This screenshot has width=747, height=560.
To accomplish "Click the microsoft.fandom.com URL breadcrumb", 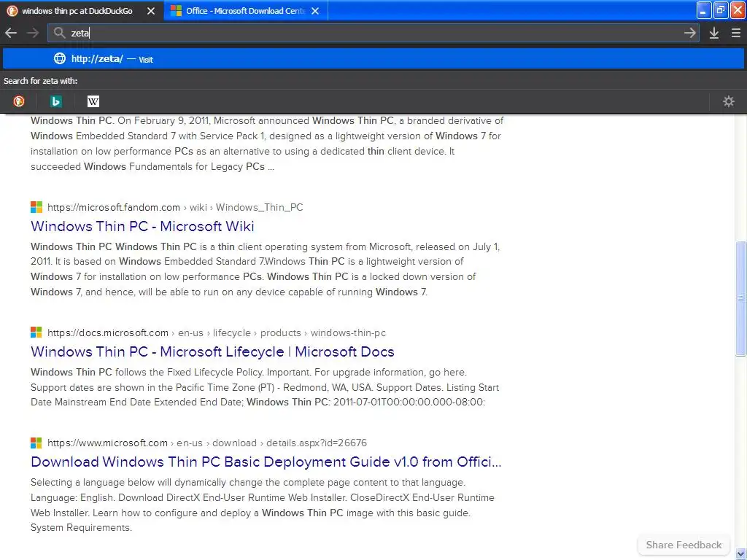I will click(x=175, y=207).
